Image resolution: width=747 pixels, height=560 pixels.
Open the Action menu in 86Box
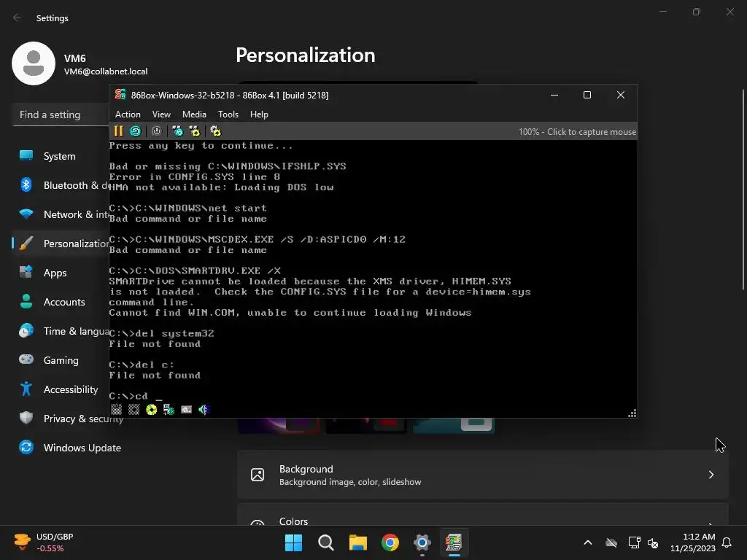pyautogui.click(x=128, y=114)
